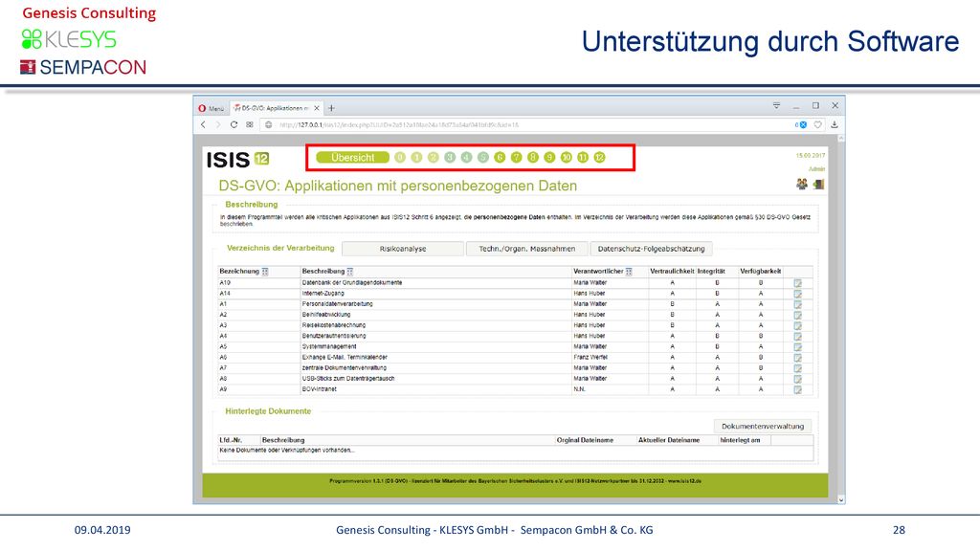This screenshot has width=980, height=551.
Task: Go to ISIS12 step 0 circle
Action: point(400,158)
